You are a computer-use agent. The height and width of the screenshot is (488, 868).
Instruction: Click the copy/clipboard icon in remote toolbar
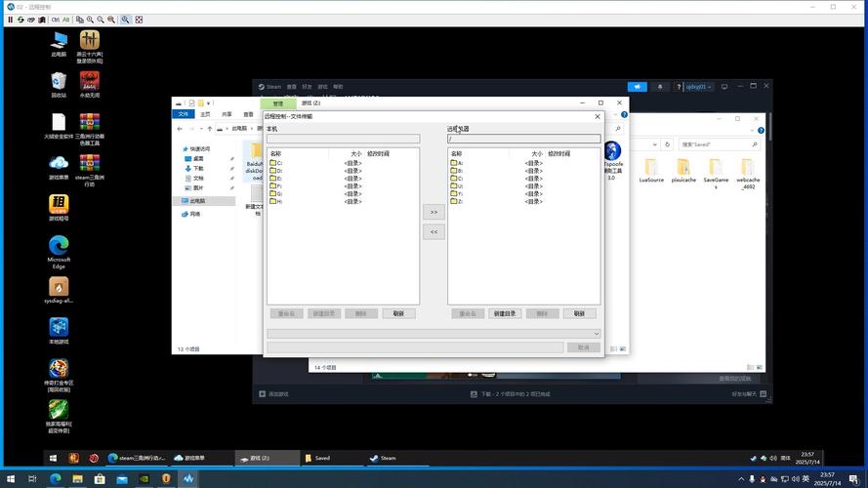coord(80,20)
